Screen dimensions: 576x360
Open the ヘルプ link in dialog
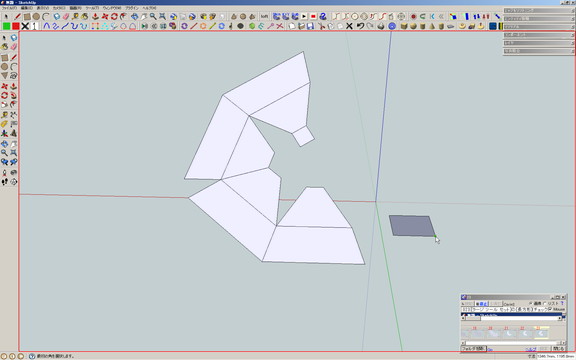coord(531,349)
